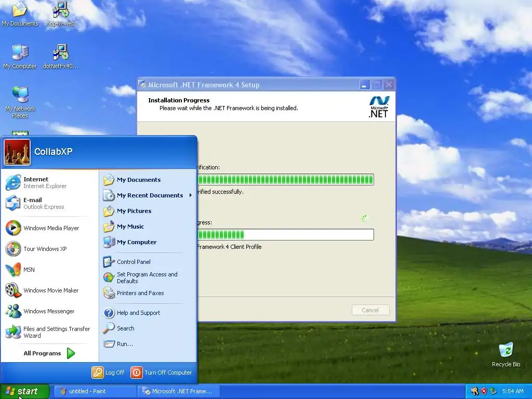Open Windows Messenger
This screenshot has height=399, width=532.
(50, 311)
